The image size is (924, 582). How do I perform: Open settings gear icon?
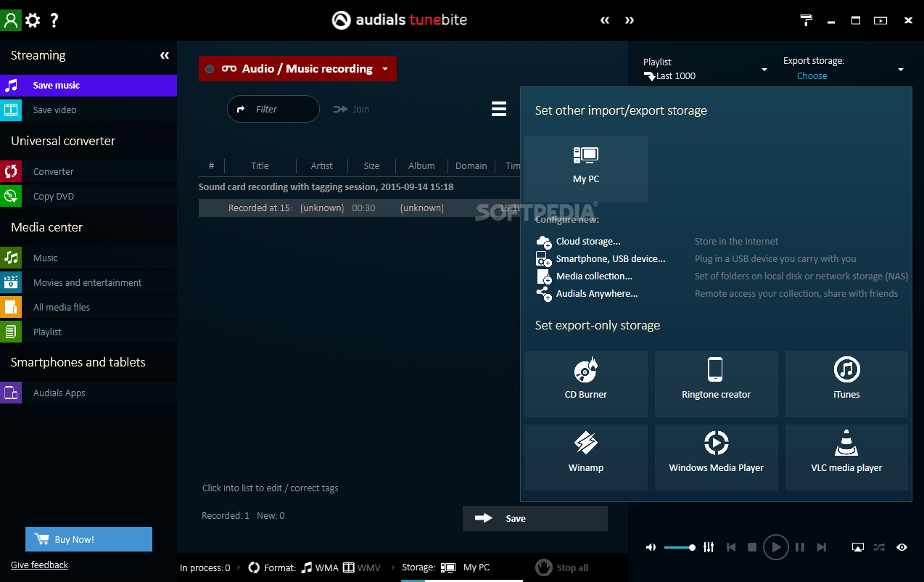(33, 20)
